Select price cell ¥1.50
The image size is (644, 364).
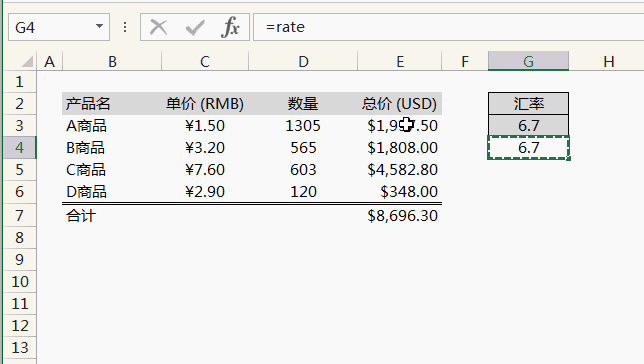[x=205, y=125]
